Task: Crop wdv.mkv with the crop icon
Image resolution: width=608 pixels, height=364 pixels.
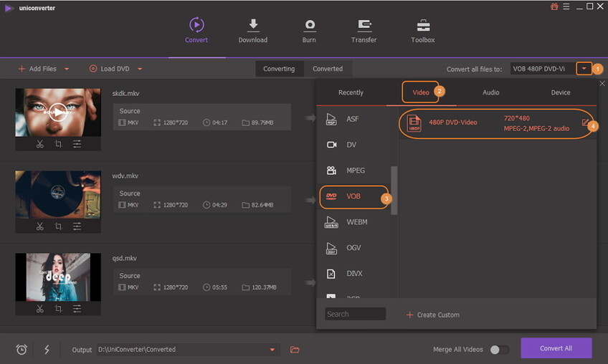Action: point(58,226)
